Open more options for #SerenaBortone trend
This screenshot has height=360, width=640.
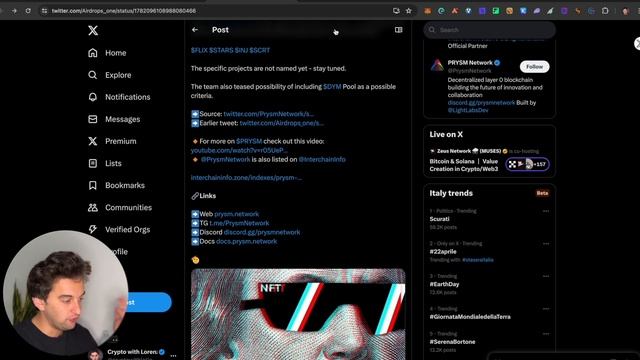pos(546,334)
